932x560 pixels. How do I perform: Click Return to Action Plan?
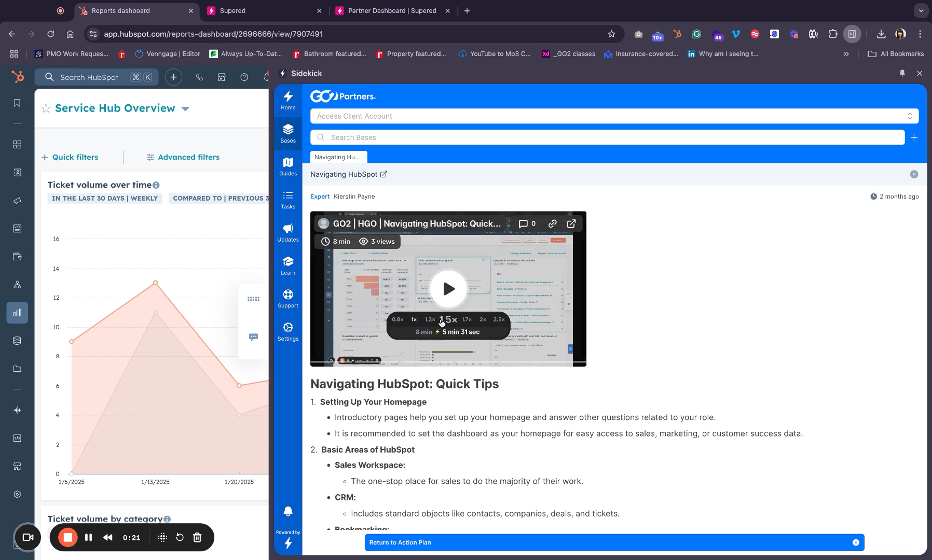(x=400, y=542)
